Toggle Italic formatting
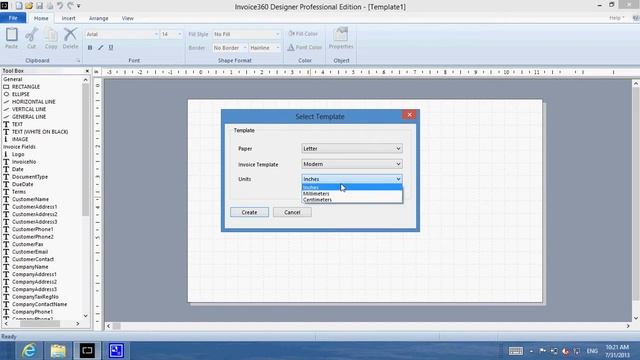The image size is (640, 360). pyautogui.click(x=100, y=48)
